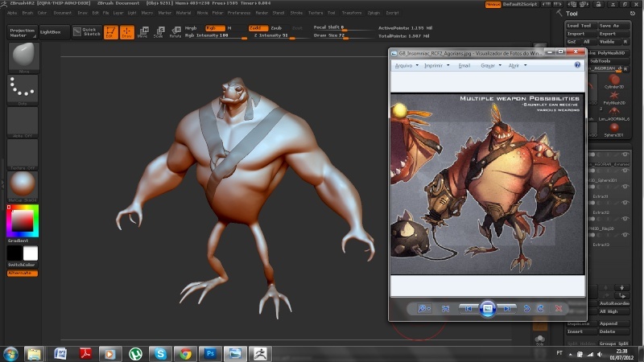Screen dimensions: 644x362
Task: Select the Cylinder3D tool
Action: 614,81
